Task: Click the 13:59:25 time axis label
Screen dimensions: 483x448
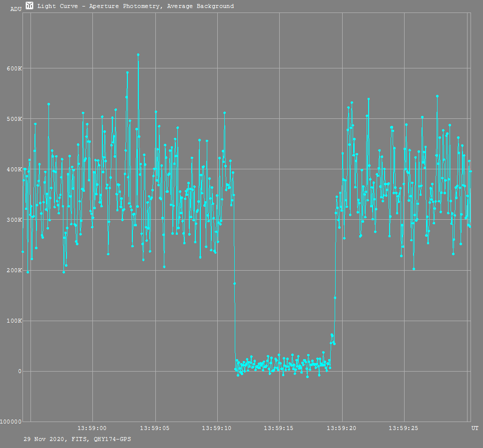Action: coord(403,428)
